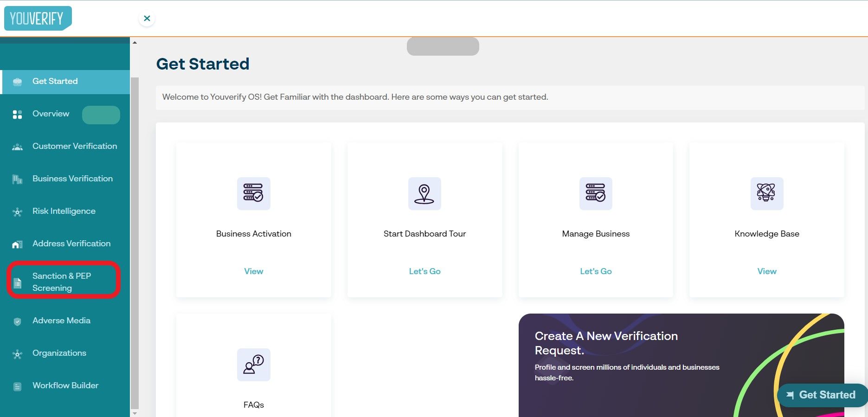Close the sidebar with the X button
Viewport: 868px width, 417px height.
[x=147, y=19]
